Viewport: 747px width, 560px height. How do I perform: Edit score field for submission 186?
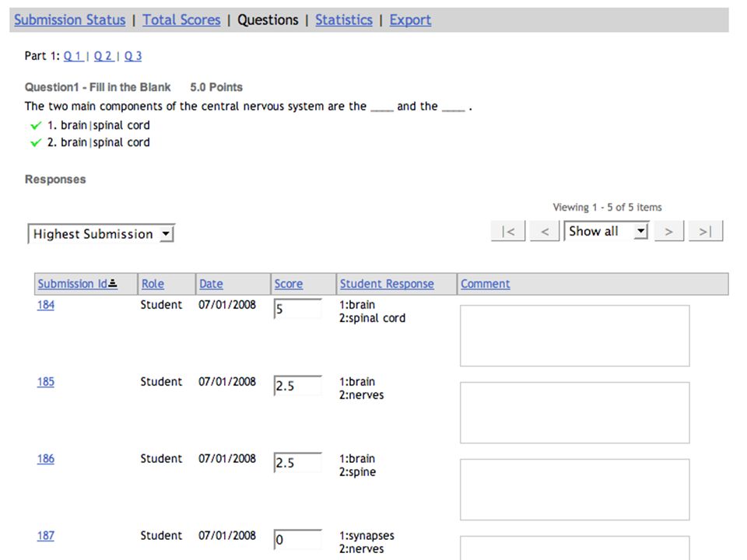click(298, 462)
